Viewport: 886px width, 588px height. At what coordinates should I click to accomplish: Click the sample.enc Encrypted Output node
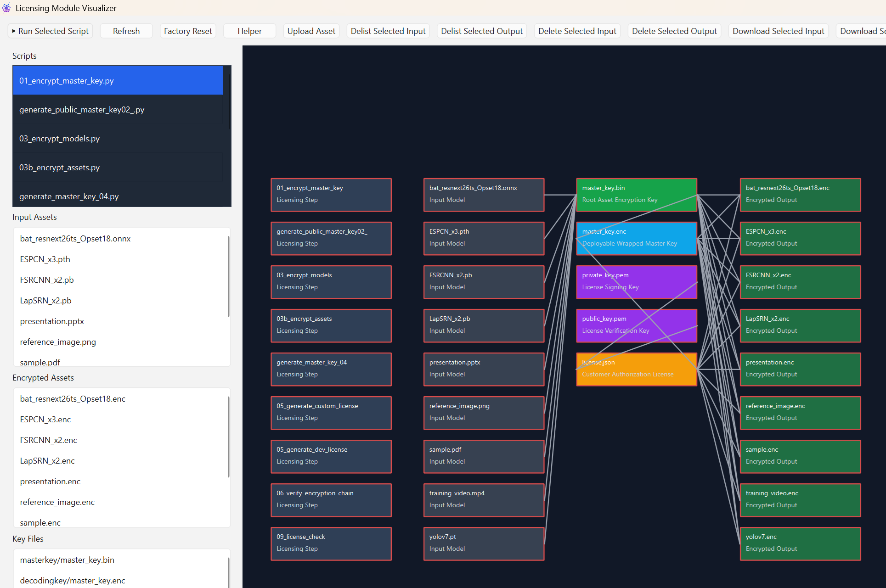click(x=801, y=456)
